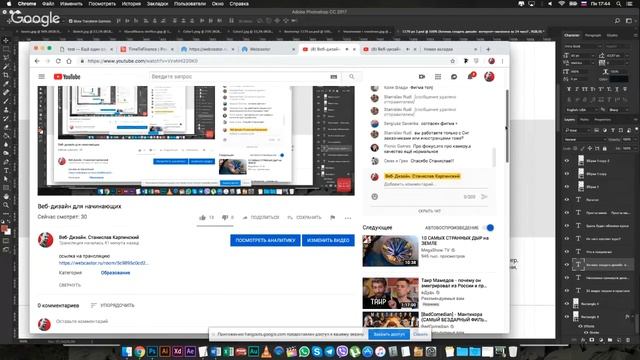Open the Файл menu in the menu bar
The height and width of the screenshot is (360, 640).
[48, 4]
